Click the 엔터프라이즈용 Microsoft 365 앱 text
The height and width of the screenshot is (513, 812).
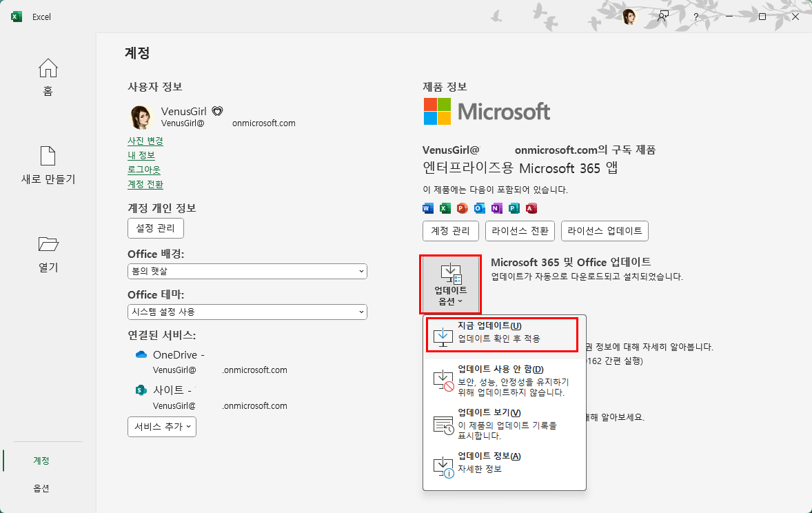pos(520,168)
